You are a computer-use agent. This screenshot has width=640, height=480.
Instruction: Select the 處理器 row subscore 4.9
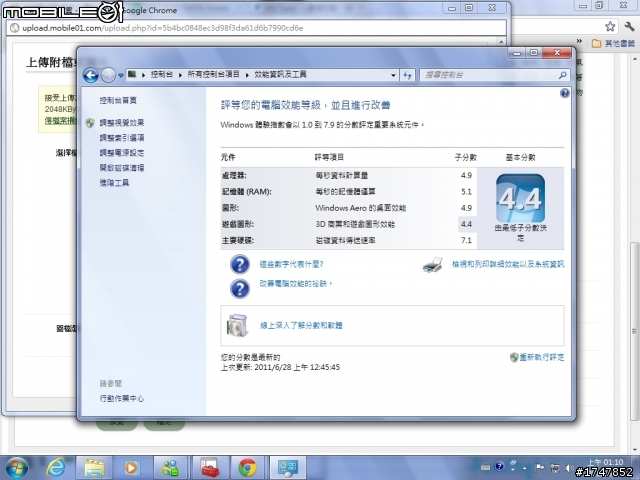click(466, 175)
